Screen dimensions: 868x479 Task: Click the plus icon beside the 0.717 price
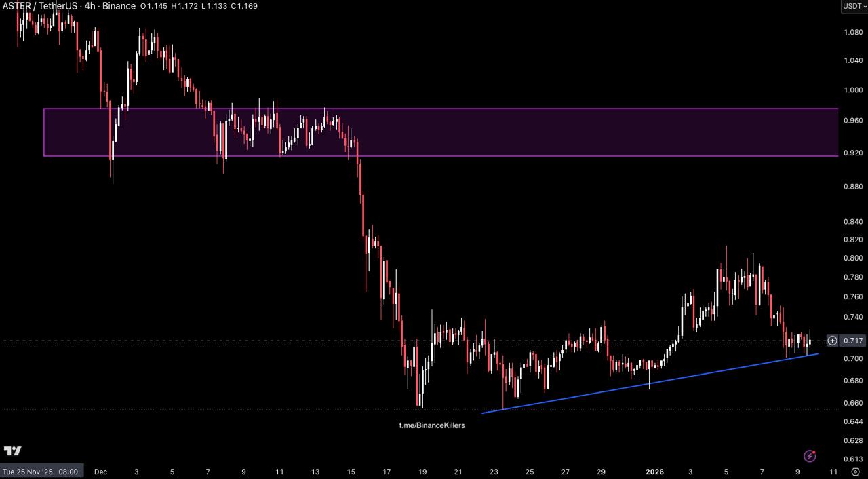pyautogui.click(x=832, y=341)
